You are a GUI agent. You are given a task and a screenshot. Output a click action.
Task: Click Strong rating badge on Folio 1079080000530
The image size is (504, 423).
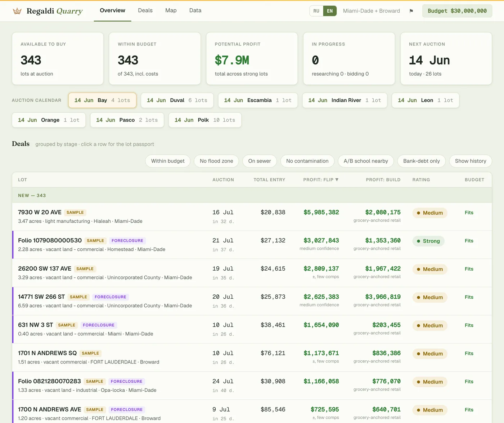[428, 241]
